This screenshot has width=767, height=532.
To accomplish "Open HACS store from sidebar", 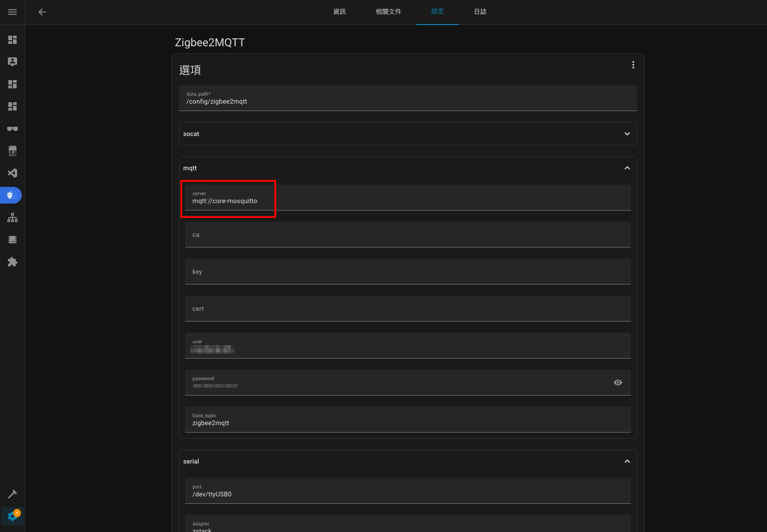I will (12, 151).
